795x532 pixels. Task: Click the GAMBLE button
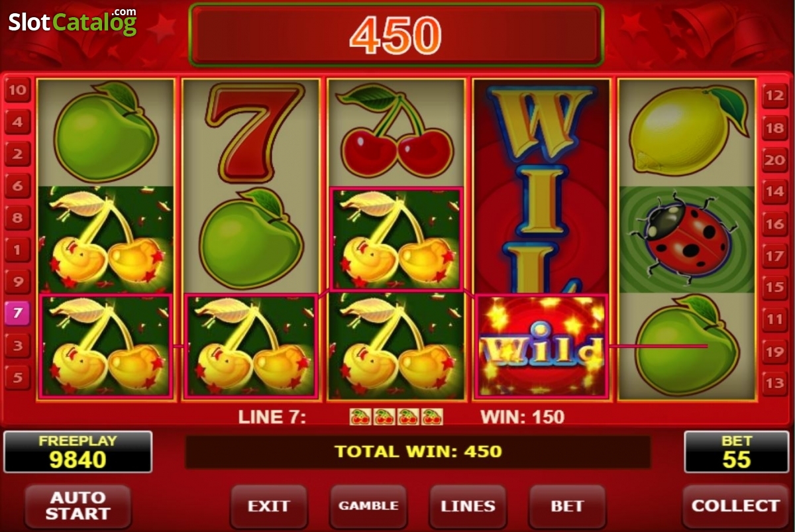(368, 506)
